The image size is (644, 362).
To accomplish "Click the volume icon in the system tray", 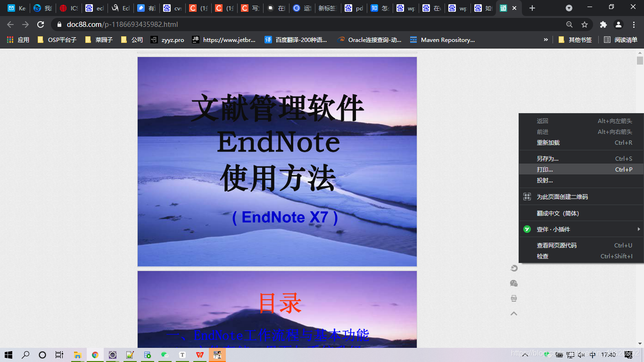I will tap(581, 355).
